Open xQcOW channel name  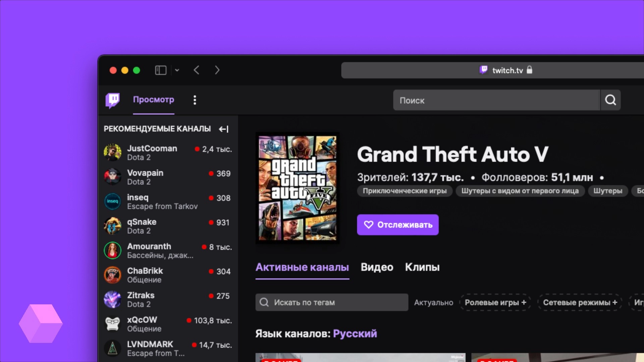(x=142, y=320)
